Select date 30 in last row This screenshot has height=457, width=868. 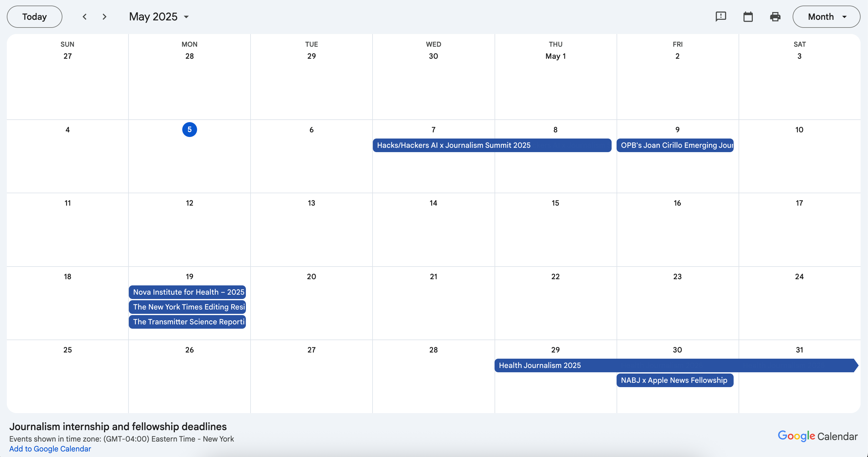(x=677, y=350)
